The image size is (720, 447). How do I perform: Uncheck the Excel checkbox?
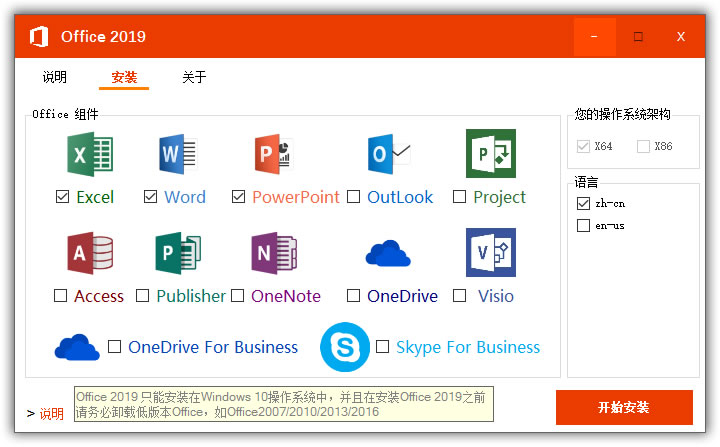point(62,197)
